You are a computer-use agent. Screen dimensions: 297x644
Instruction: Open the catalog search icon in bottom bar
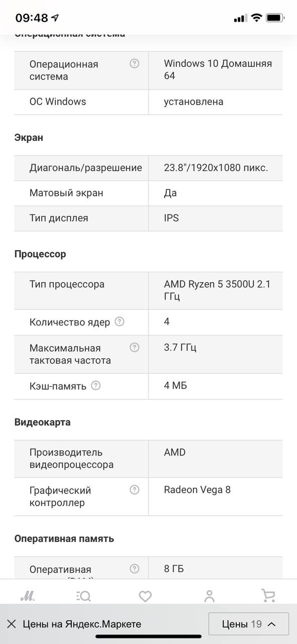[x=83, y=596]
